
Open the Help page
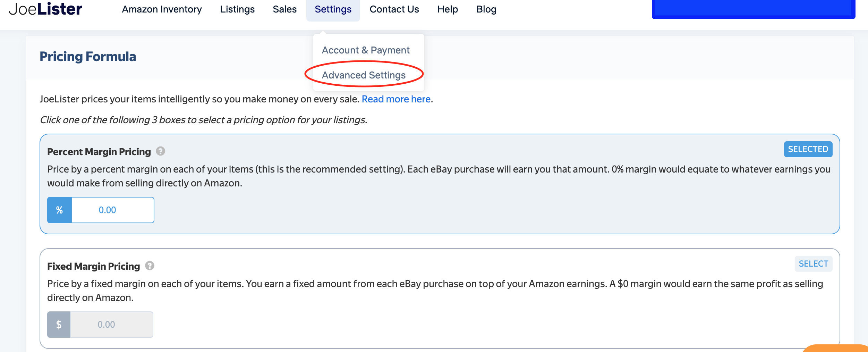pyautogui.click(x=448, y=9)
